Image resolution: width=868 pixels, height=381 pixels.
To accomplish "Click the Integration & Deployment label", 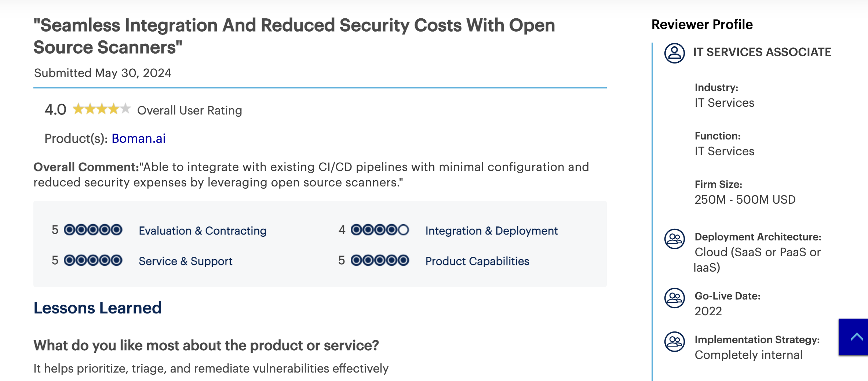I will 492,231.
